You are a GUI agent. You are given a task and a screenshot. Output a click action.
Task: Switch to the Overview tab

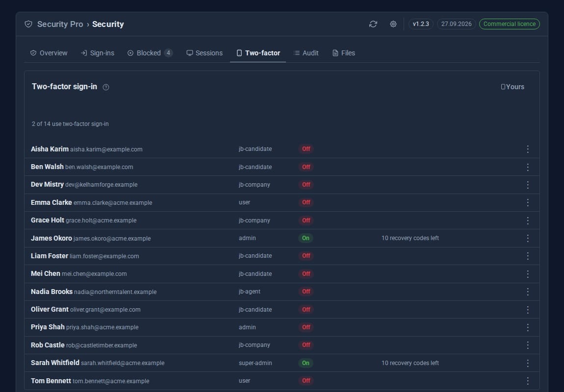pos(49,53)
